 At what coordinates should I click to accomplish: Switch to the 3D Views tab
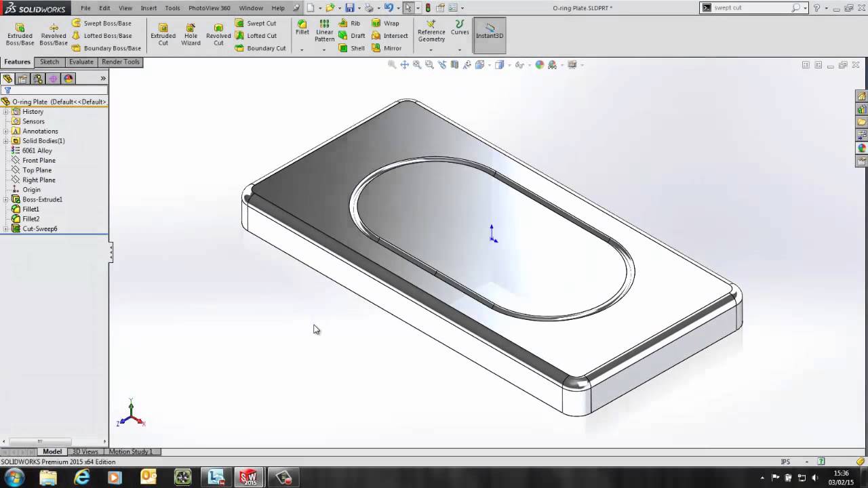point(85,451)
